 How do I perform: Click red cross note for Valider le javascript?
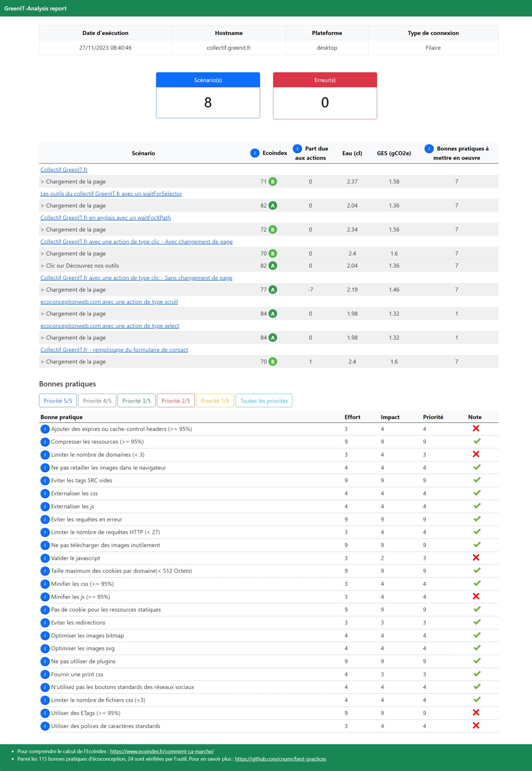(476, 557)
